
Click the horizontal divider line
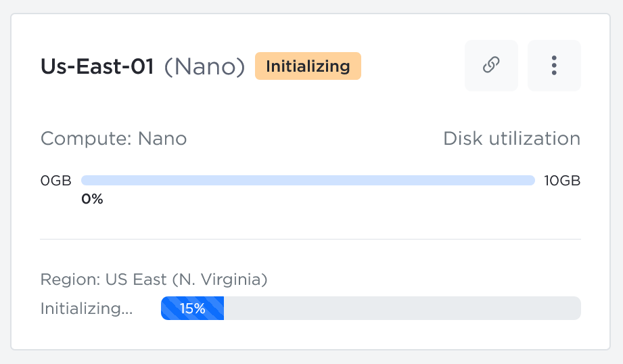click(x=310, y=239)
